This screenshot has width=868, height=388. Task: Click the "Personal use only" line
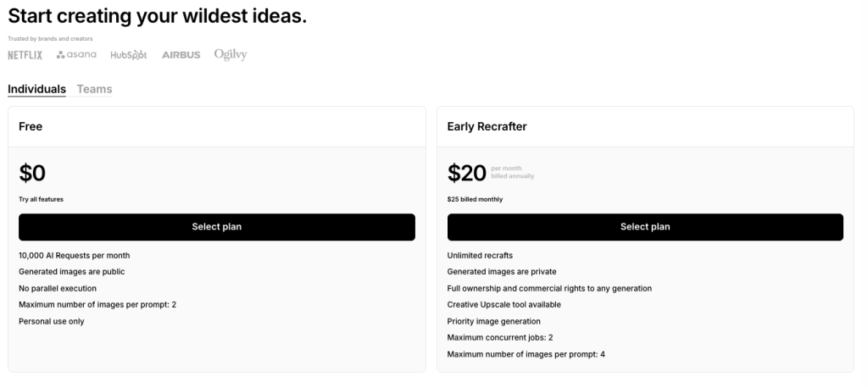click(51, 321)
